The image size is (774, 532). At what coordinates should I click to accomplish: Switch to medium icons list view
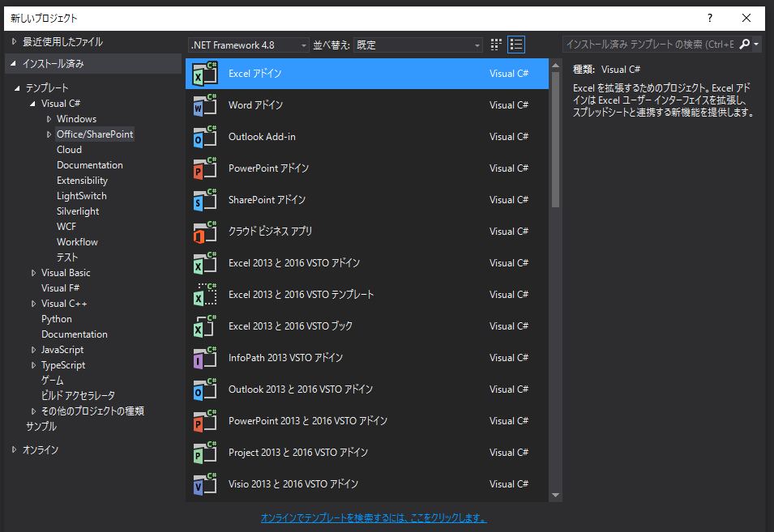click(516, 45)
